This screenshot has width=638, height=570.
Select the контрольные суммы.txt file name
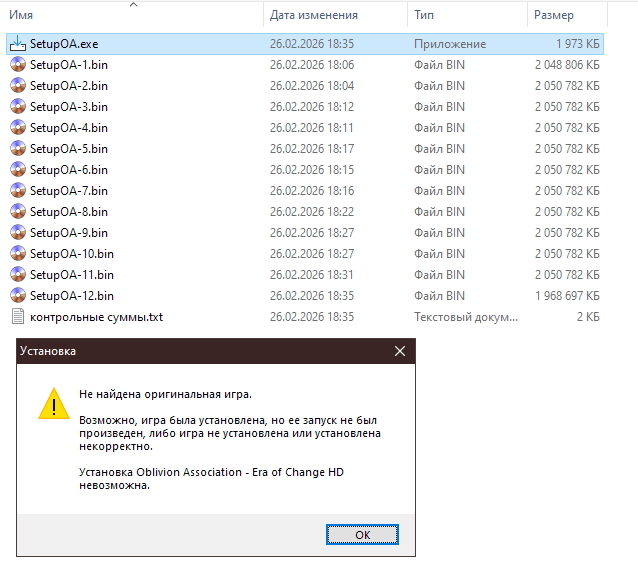point(96,317)
